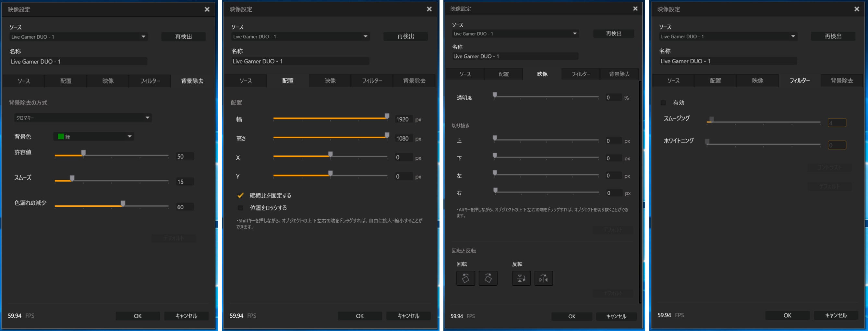Click the 名称 name field in the フィルター dialog
The height and width of the screenshot is (331, 868).
(728, 61)
